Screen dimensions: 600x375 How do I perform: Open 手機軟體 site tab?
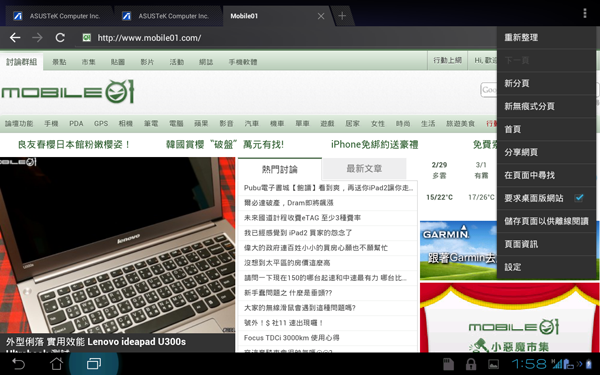pyautogui.click(x=243, y=62)
